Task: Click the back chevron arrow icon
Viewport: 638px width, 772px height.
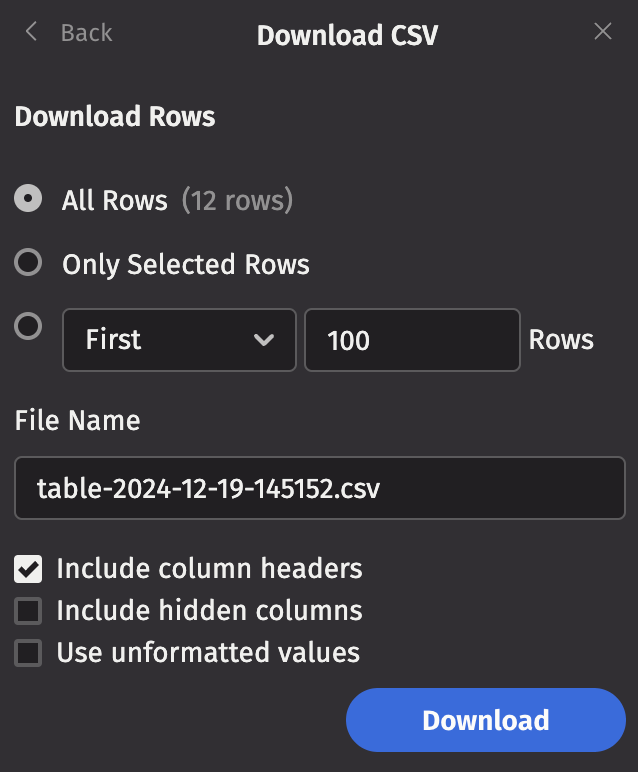Action: (x=31, y=32)
